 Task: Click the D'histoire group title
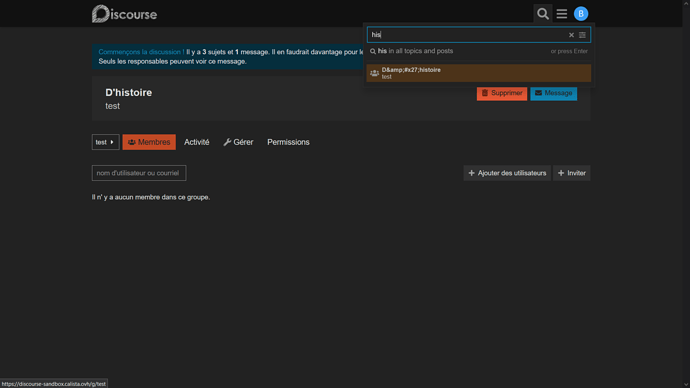click(128, 92)
